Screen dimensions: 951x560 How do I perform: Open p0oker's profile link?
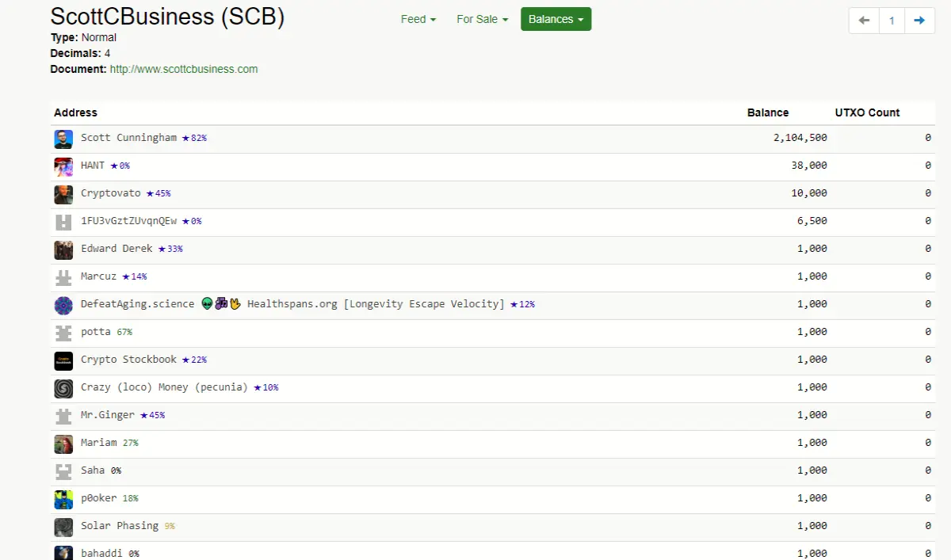click(x=99, y=498)
